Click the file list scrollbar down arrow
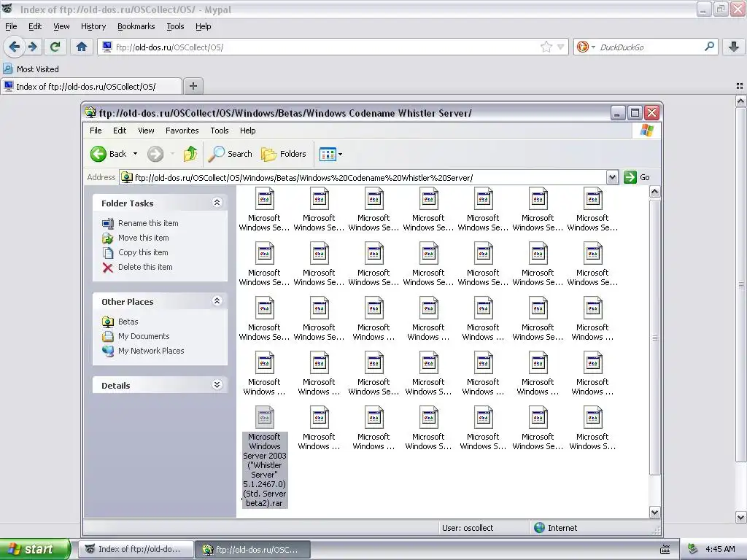 [x=654, y=513]
